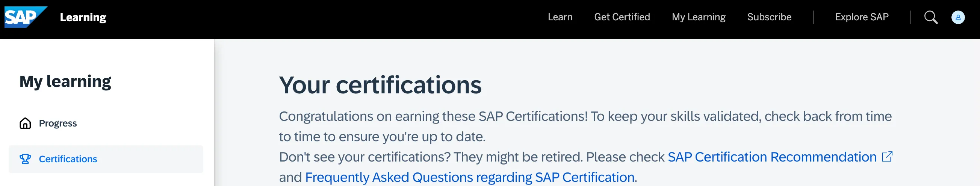Click the Learning title beside the logo
This screenshot has width=980, height=186.
[x=83, y=17]
